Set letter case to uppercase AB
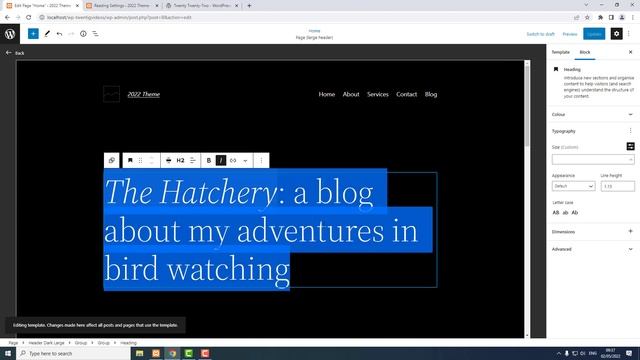 556,213
